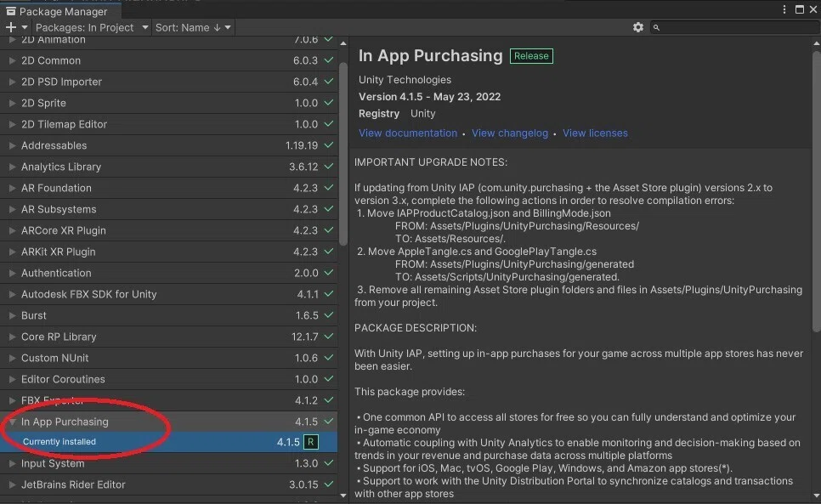Viewport: 821px width, 504px height.
Task: Expand the 2D PSD Importer package versions
Action: point(12,82)
